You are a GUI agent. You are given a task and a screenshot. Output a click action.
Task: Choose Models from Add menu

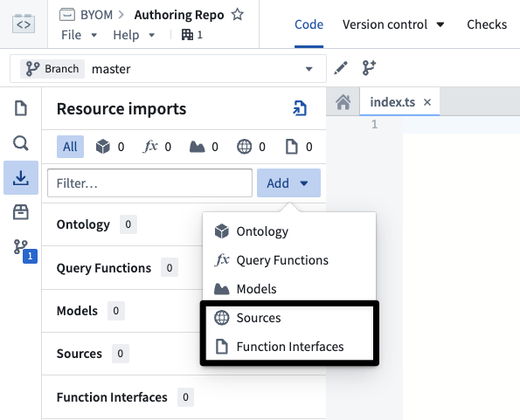(289, 289)
